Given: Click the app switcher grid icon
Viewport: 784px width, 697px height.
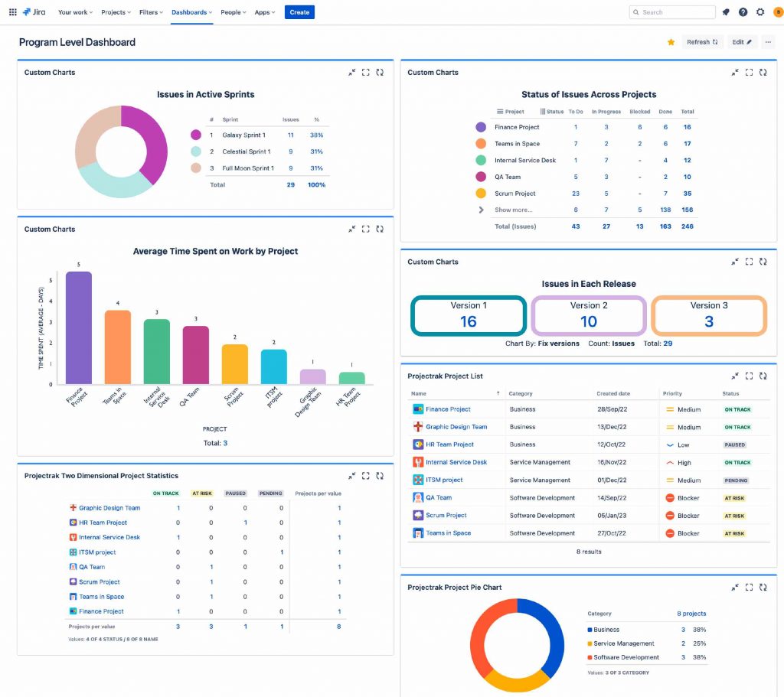Looking at the screenshot, I should pos(12,11).
